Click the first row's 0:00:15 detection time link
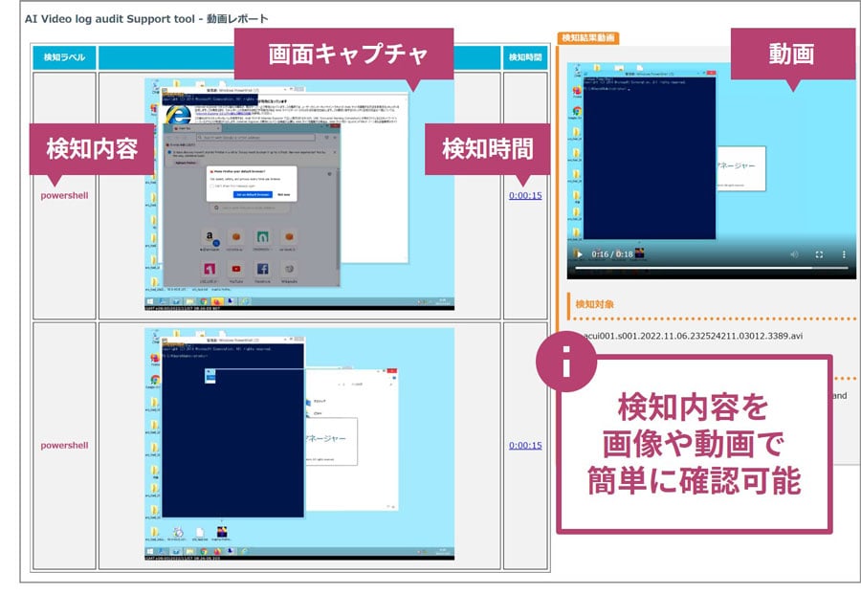This screenshot has height=616, width=861. pos(525,195)
